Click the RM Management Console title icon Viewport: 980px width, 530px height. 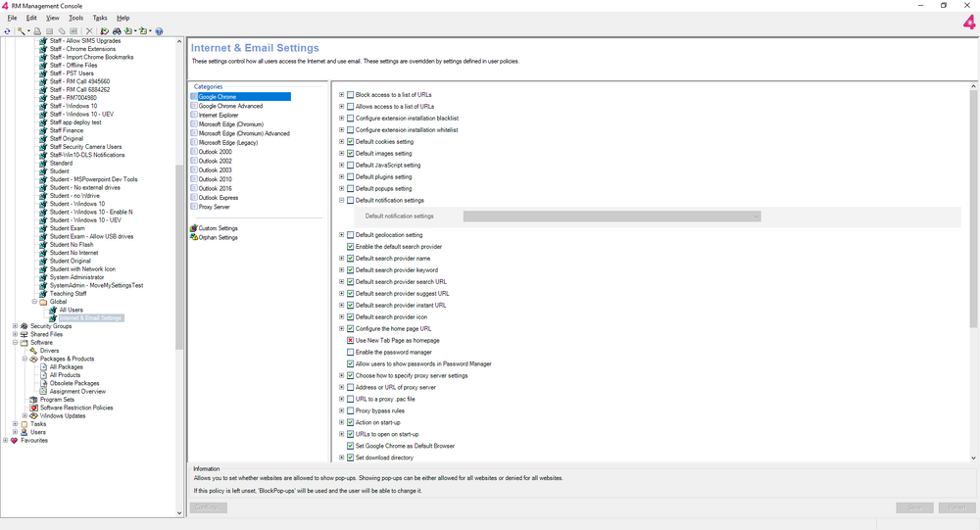click(5, 6)
